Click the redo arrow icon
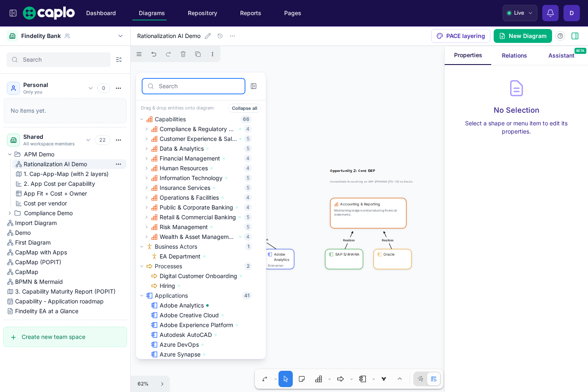The width and height of the screenshot is (588, 392). click(x=168, y=54)
